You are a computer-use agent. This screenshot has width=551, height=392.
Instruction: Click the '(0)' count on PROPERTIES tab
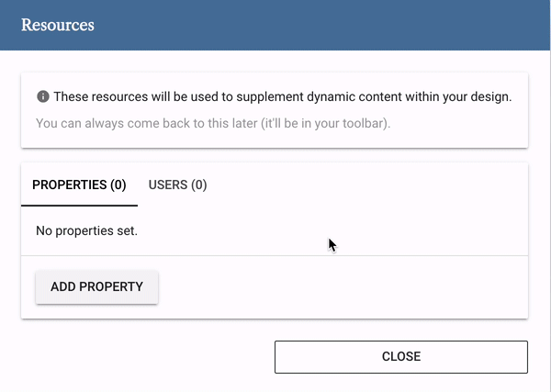118,185
